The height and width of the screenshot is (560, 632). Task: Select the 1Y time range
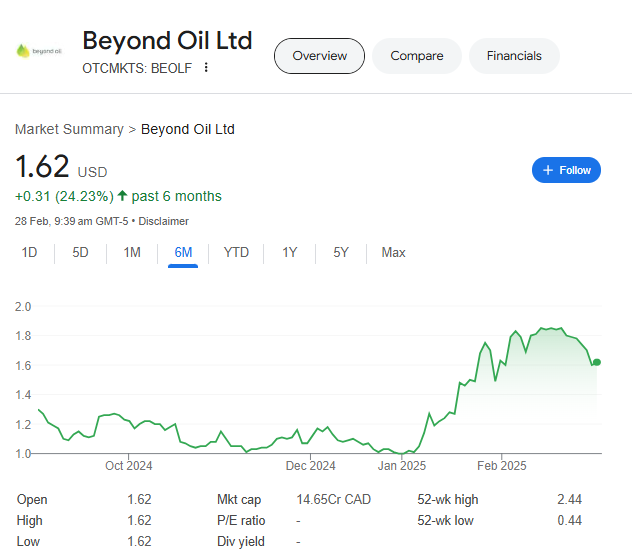click(x=289, y=252)
